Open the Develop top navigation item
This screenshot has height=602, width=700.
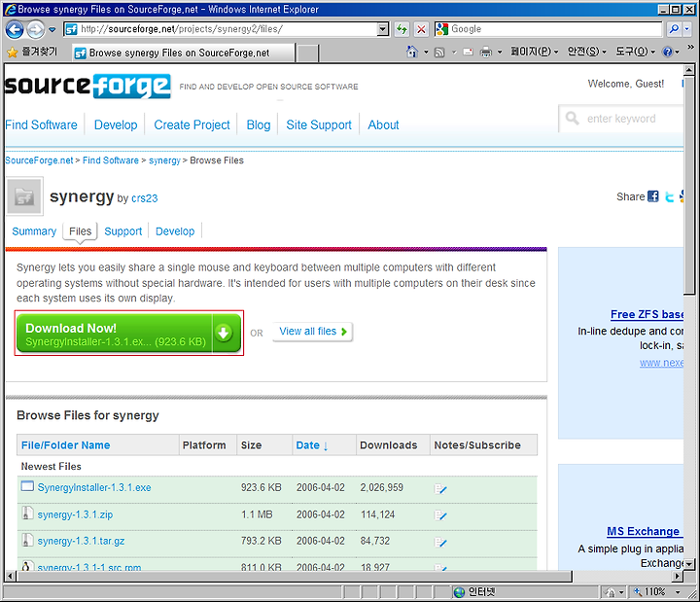(116, 124)
